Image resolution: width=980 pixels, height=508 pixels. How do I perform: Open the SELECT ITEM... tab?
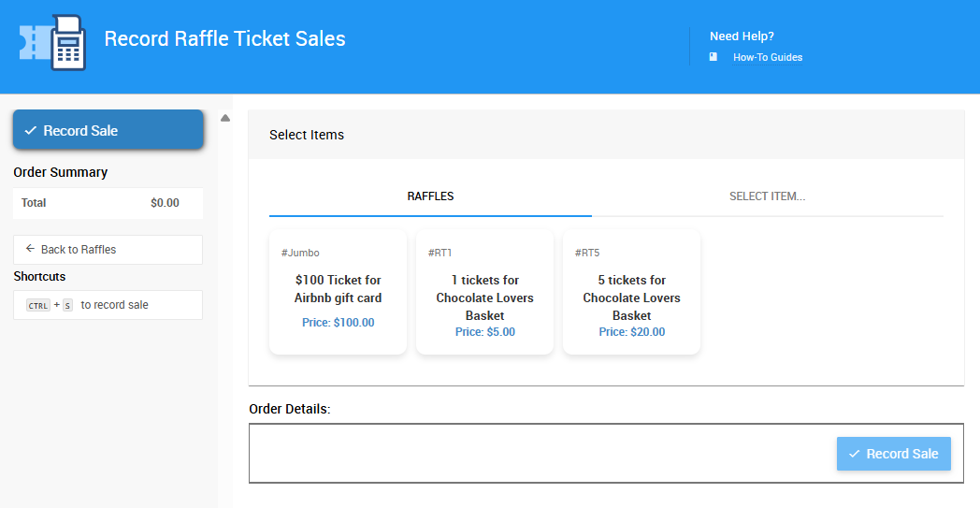tap(767, 196)
